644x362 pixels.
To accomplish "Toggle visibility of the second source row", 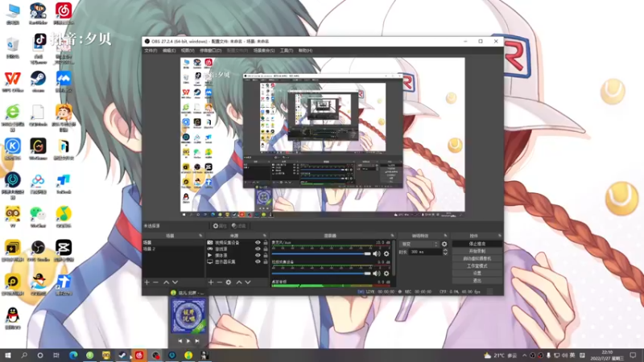I will coord(258,249).
